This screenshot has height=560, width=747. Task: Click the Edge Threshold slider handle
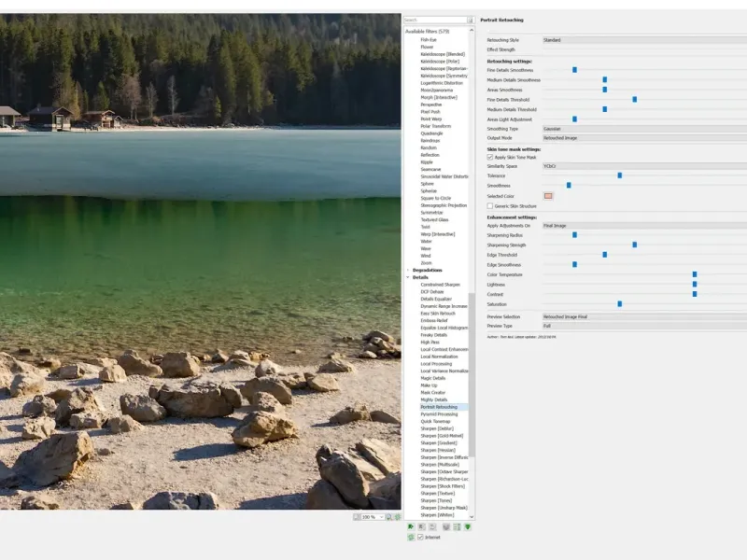click(604, 255)
